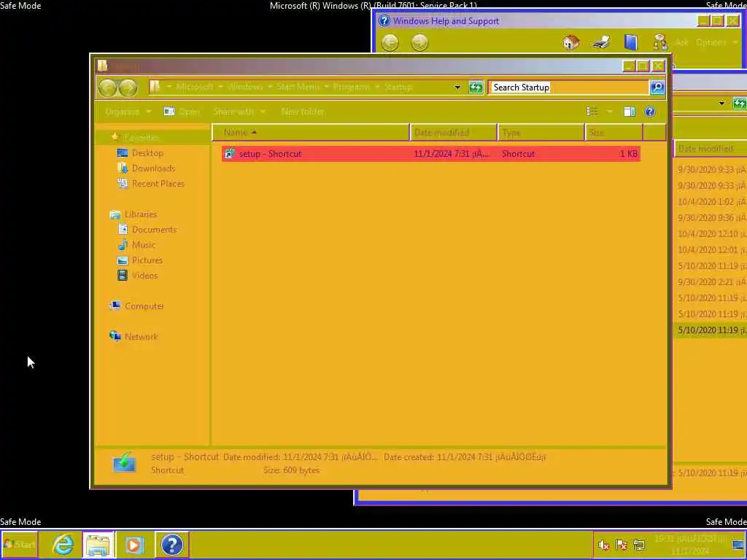Expand address dropdown in background Explorer window
Screen dimensions: 747x560
(721, 103)
